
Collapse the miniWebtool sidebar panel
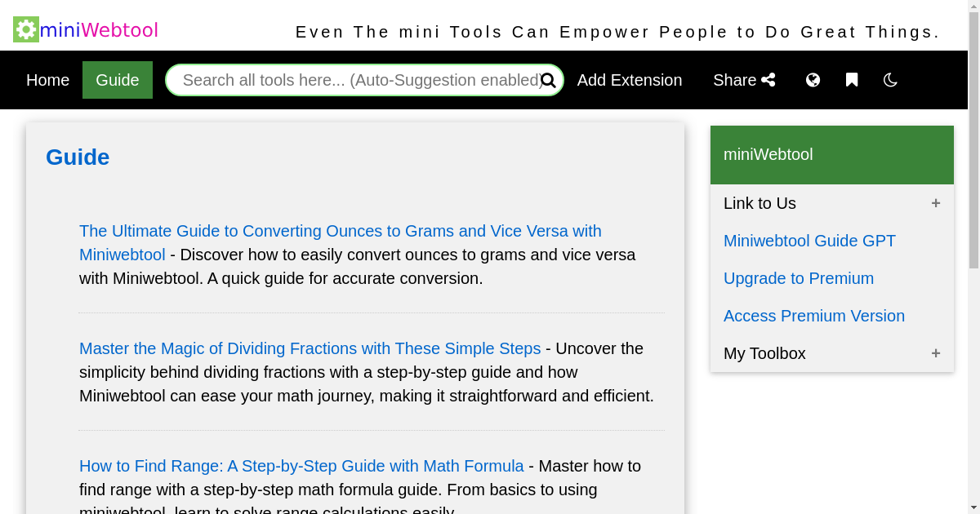831,154
